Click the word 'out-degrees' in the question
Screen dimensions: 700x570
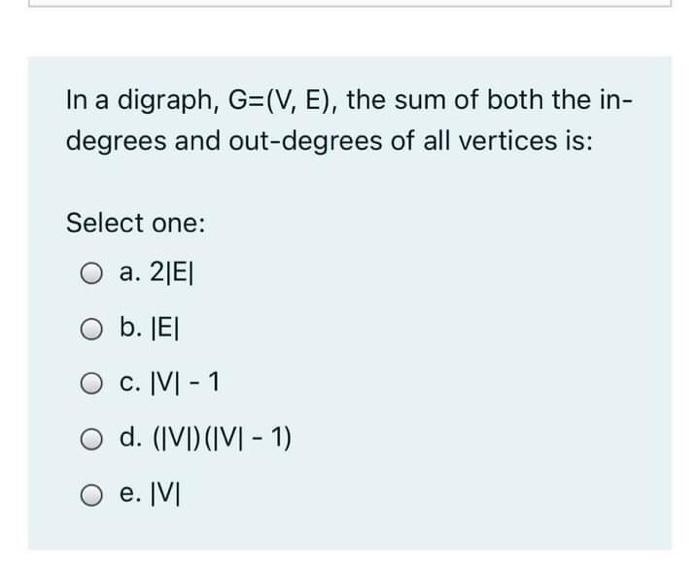coord(305,141)
